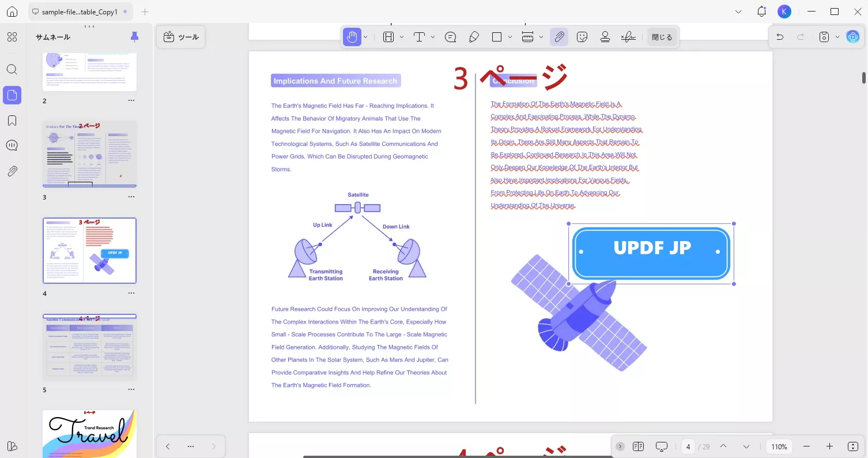868x458 pixels.
Task: Toggle the thumbnails panel icon
Action: tap(12, 95)
